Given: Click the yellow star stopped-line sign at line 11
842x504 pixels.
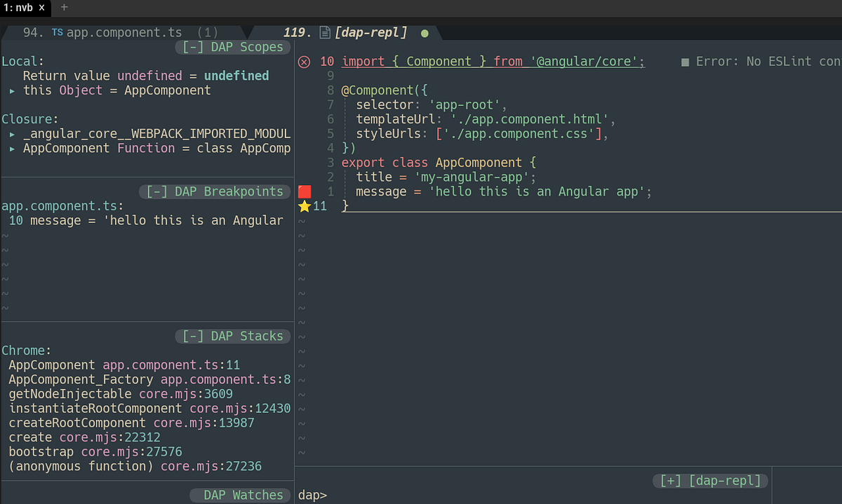Looking at the screenshot, I should [304, 206].
